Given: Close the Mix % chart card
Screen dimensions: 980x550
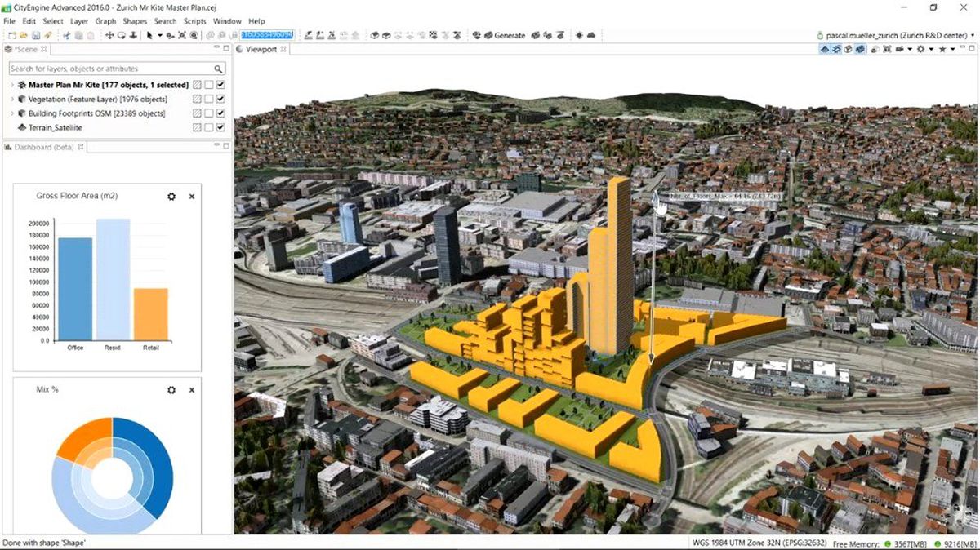Looking at the screenshot, I should click(x=192, y=390).
